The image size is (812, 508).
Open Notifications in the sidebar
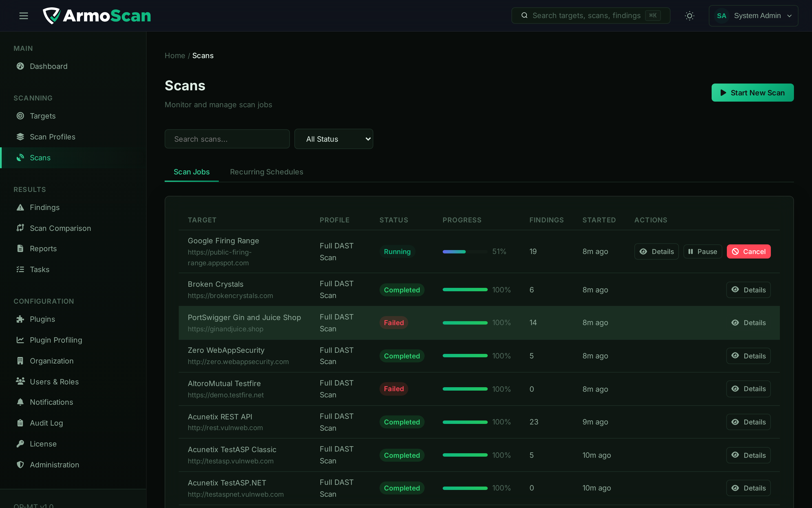point(73,402)
